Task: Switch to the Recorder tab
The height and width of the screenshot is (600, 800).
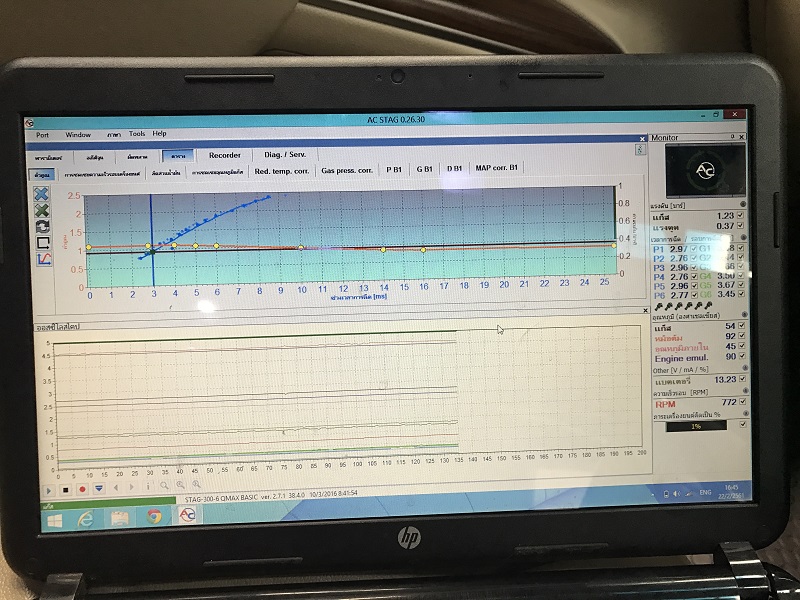Action: coord(224,155)
